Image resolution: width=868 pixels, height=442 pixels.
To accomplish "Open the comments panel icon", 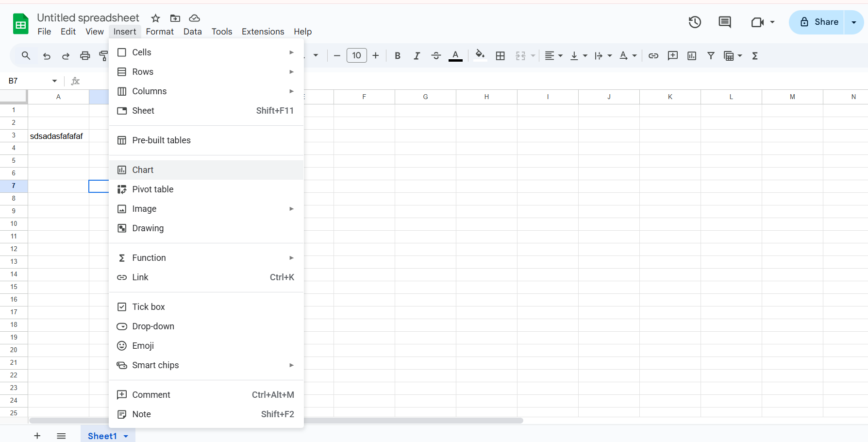I will [725, 22].
